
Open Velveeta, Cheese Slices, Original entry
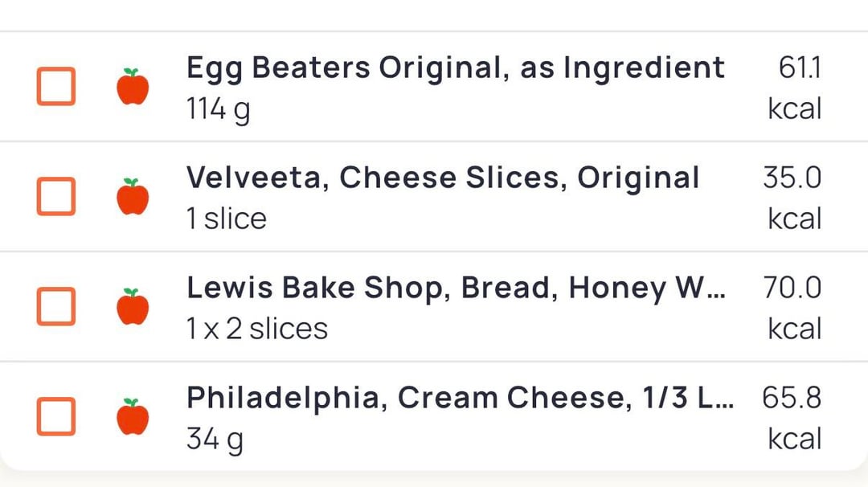[x=442, y=178]
